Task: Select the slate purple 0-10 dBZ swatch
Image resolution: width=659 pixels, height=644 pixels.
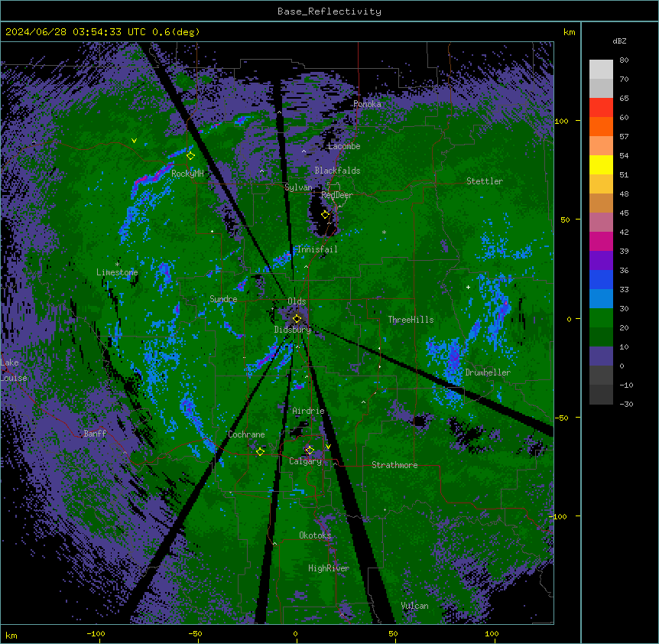Action: tap(601, 356)
